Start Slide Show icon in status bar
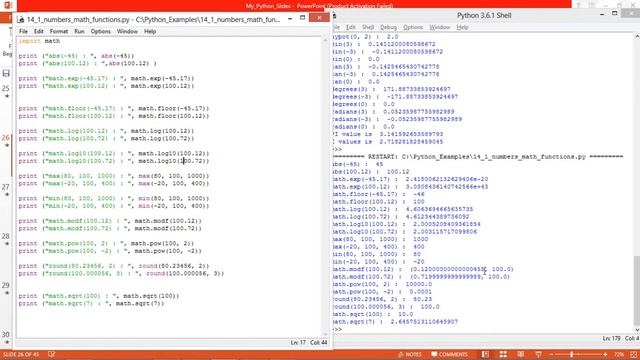 (x=538, y=354)
